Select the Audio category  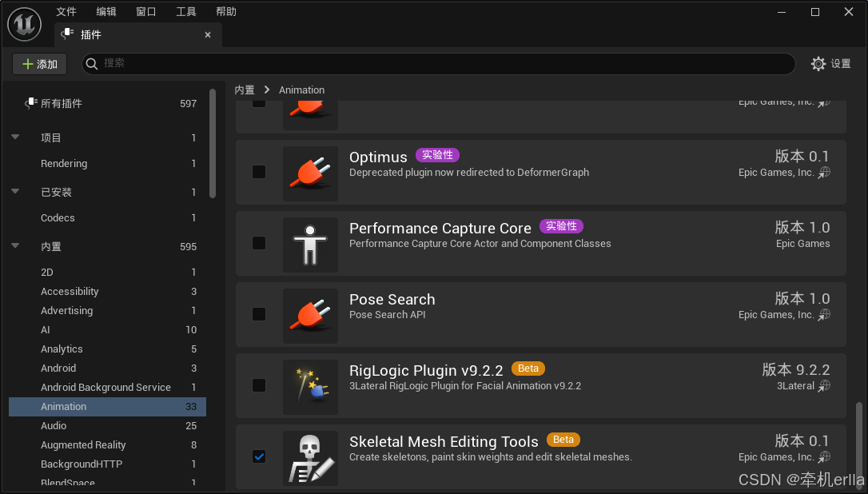107,426
